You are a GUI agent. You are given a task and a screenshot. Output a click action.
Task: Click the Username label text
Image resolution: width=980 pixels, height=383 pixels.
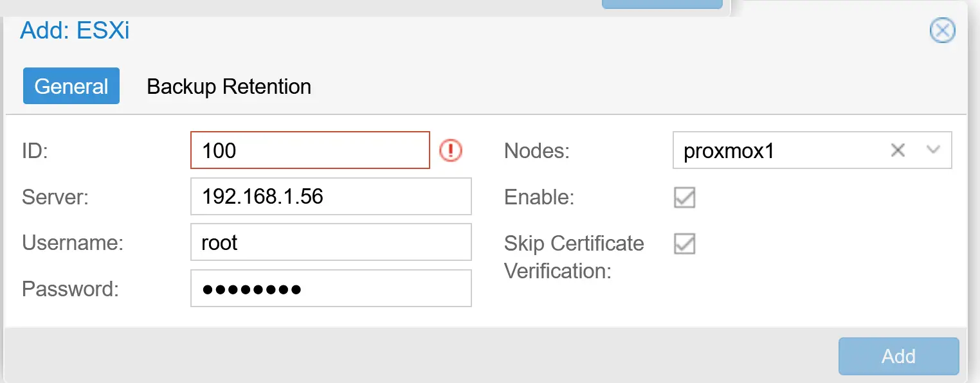click(x=73, y=243)
